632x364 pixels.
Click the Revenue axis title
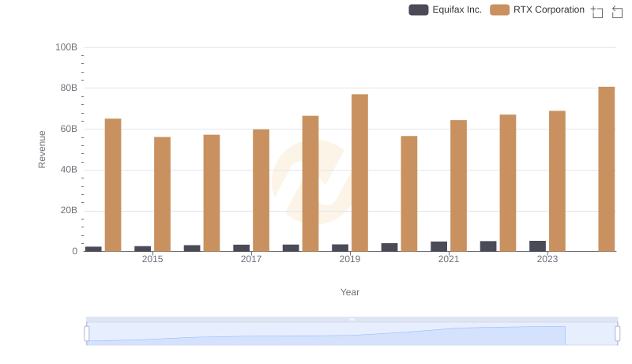(42, 149)
